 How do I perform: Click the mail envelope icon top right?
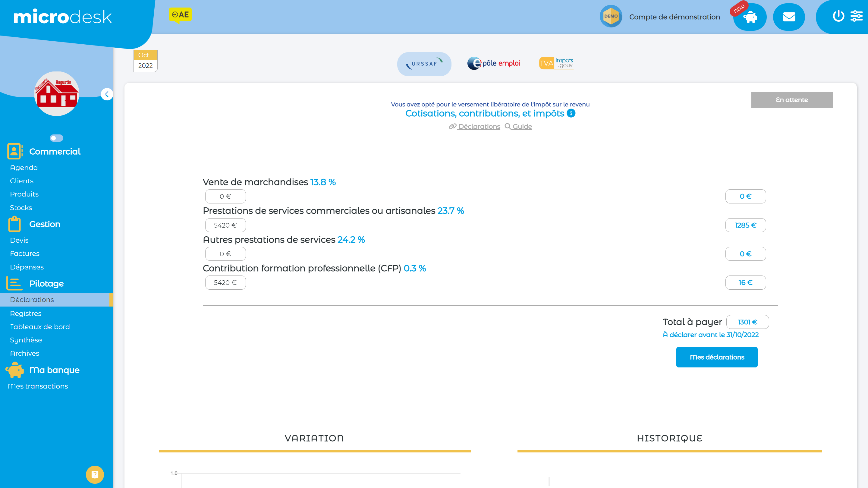coord(789,17)
